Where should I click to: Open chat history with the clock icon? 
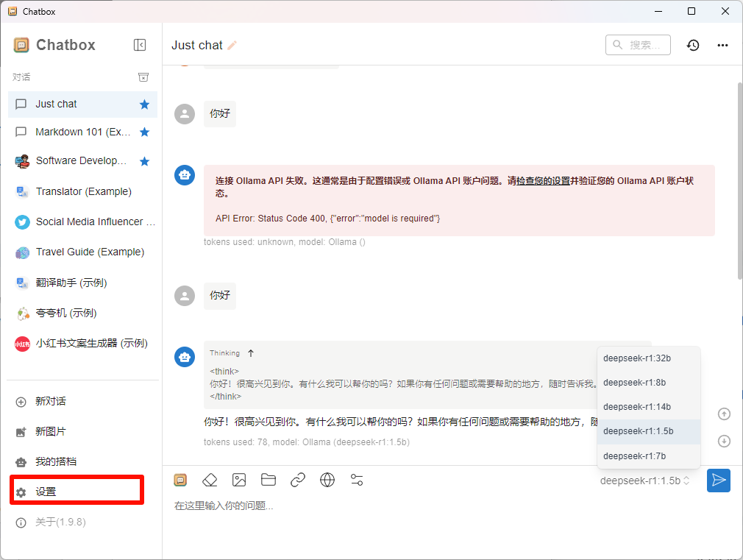(692, 45)
